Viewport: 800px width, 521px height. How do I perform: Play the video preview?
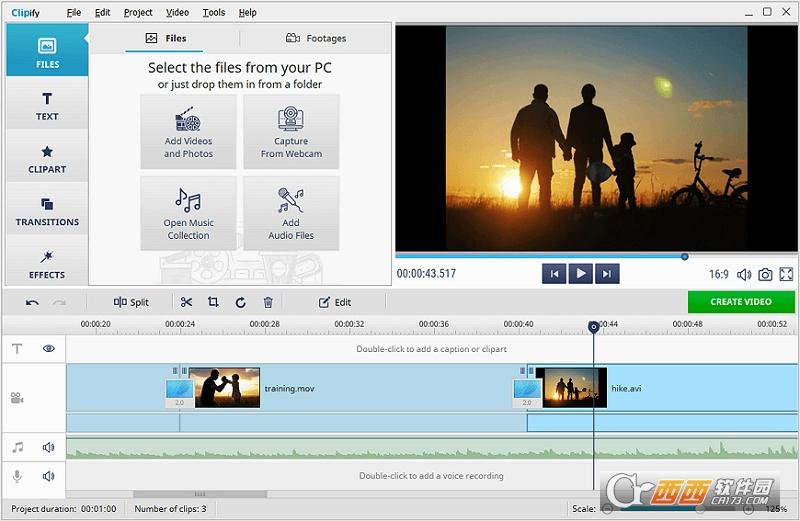(x=581, y=274)
